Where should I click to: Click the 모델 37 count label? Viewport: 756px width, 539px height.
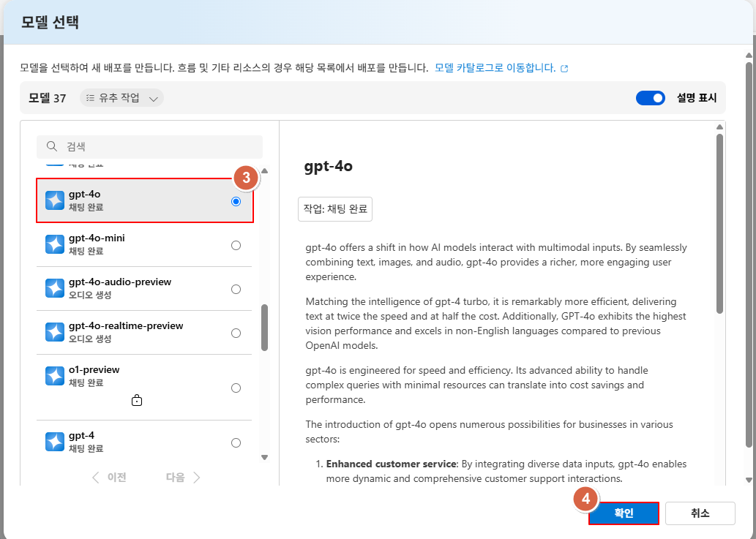[x=48, y=98]
